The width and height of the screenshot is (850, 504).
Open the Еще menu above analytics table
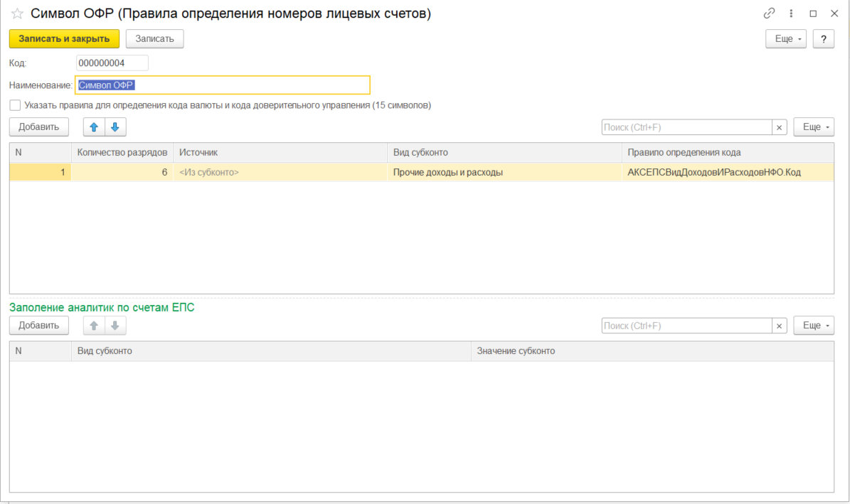pos(814,326)
